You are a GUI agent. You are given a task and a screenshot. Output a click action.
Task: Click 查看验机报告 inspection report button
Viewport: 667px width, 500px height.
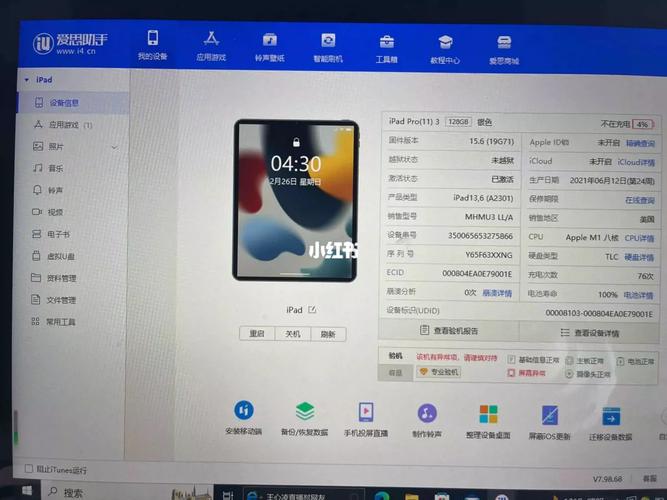449,330
